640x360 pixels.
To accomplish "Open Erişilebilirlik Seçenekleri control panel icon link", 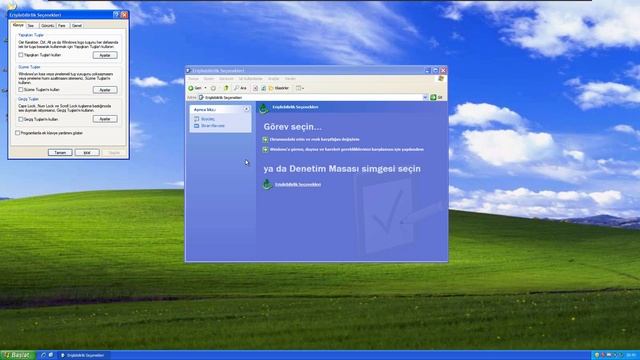I will 298,184.
